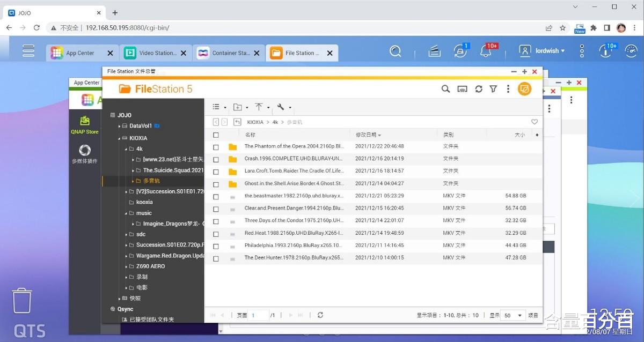Check the The.Phantom.of.the.Opera folder checkbox
Screen dimensions: 644x342
coord(216,147)
